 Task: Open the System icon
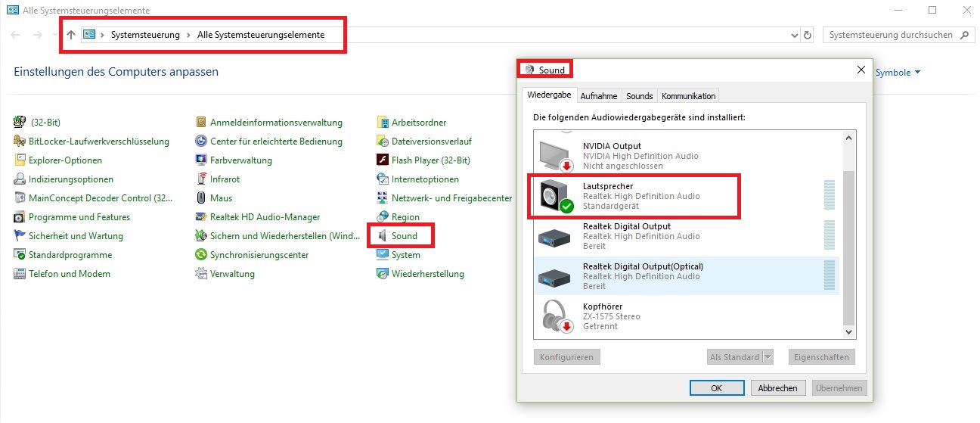pyautogui.click(x=383, y=255)
